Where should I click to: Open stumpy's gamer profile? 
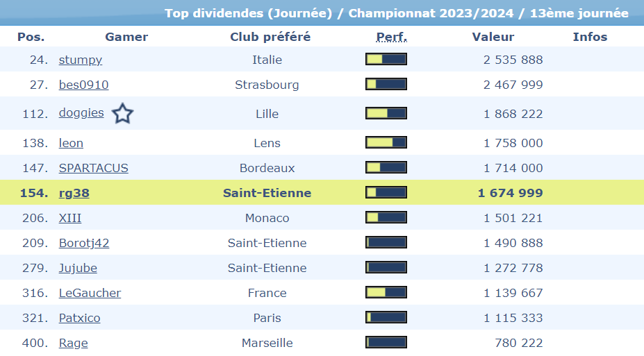[x=81, y=60]
